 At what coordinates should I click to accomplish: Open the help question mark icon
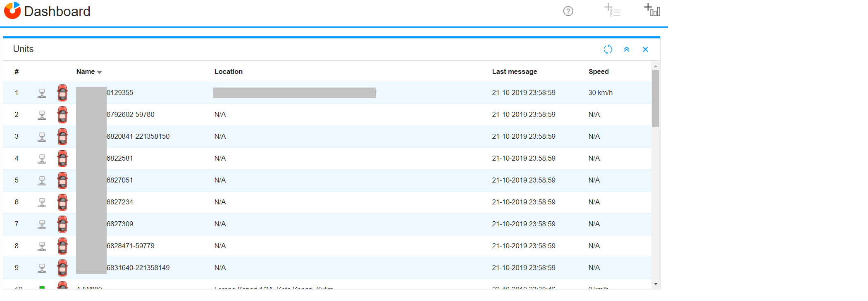pos(568,11)
